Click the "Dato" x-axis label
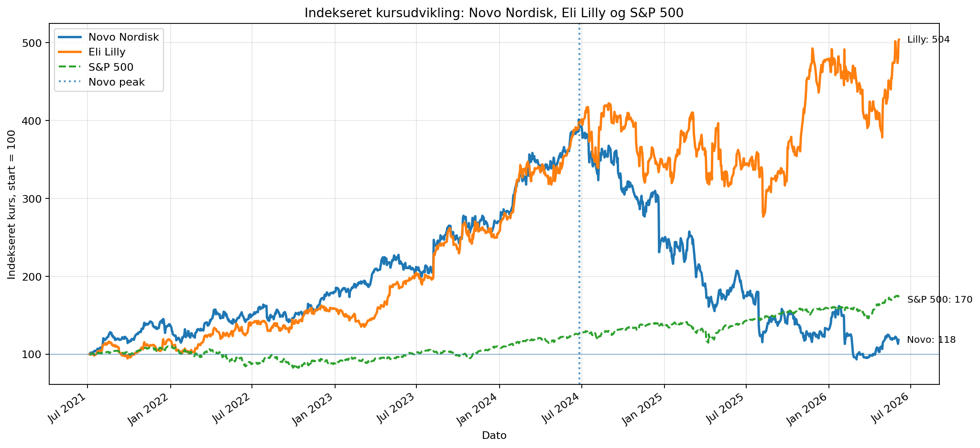The height and width of the screenshot is (448, 980). click(494, 436)
